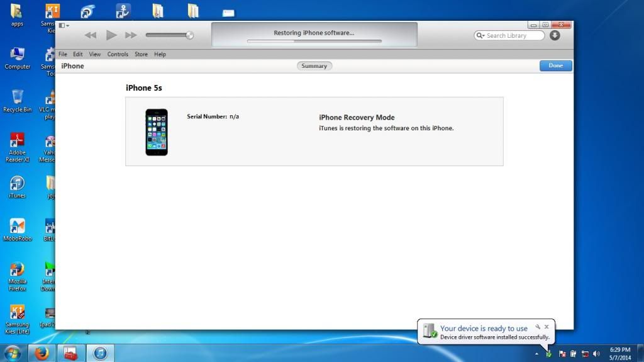Select the Recycle Bin desktop icon
644x362 pixels.
(x=17, y=101)
